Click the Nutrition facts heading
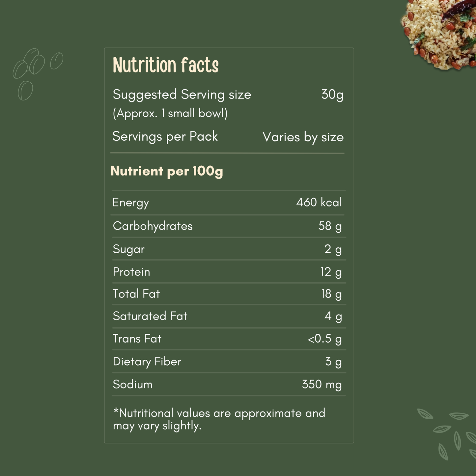 click(x=166, y=65)
